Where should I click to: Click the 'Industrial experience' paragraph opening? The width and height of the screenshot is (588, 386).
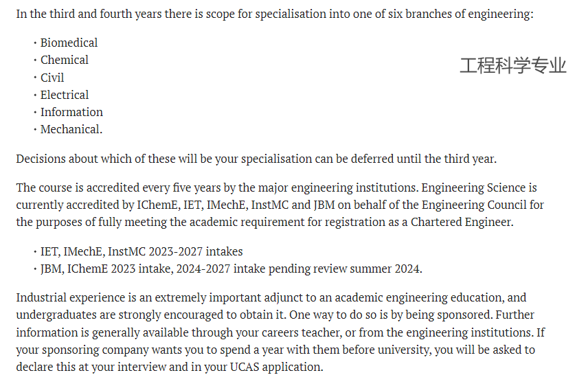[71, 298]
